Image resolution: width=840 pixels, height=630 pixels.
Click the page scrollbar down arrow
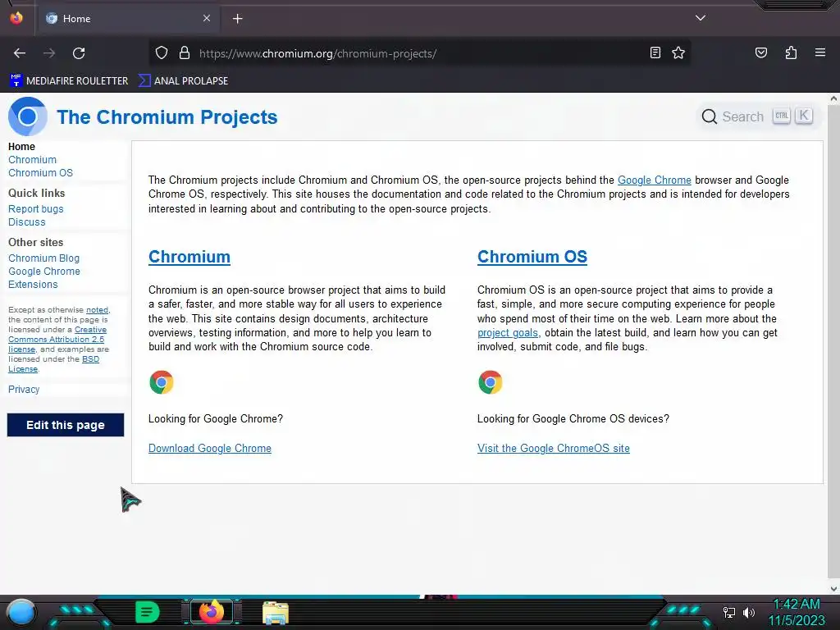coord(833,589)
